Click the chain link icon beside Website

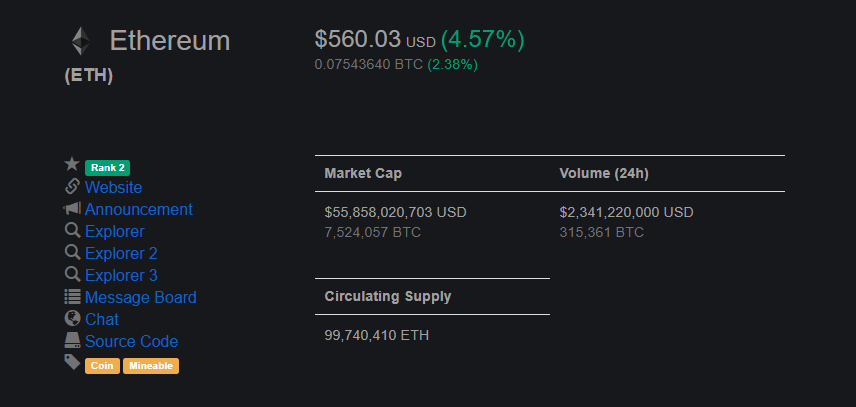coord(72,187)
